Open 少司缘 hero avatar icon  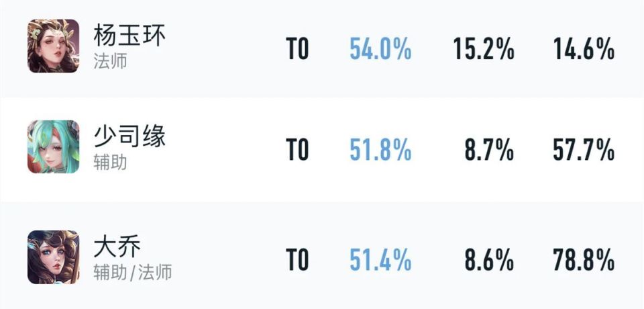click(54, 146)
